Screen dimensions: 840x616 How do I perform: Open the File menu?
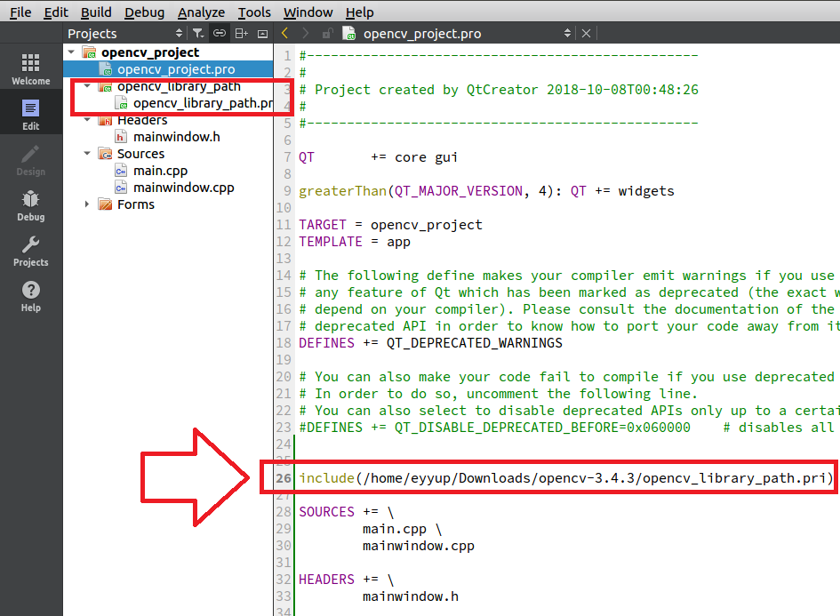pos(20,12)
